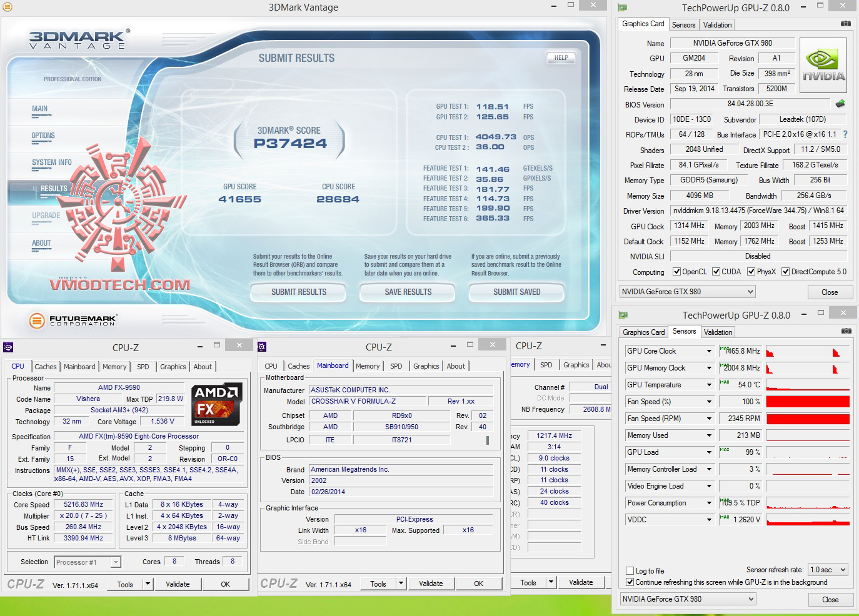Click the AMD FX Unlocked logo in CPU-Z

216,404
